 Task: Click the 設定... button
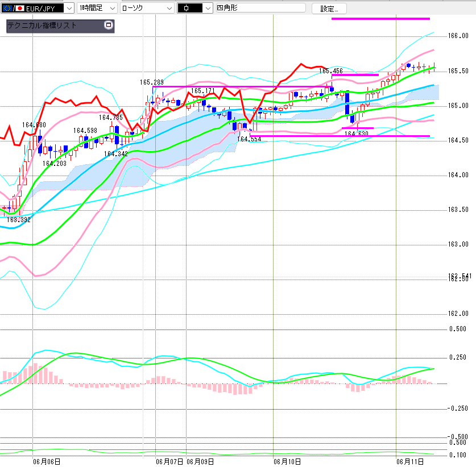[329, 9]
